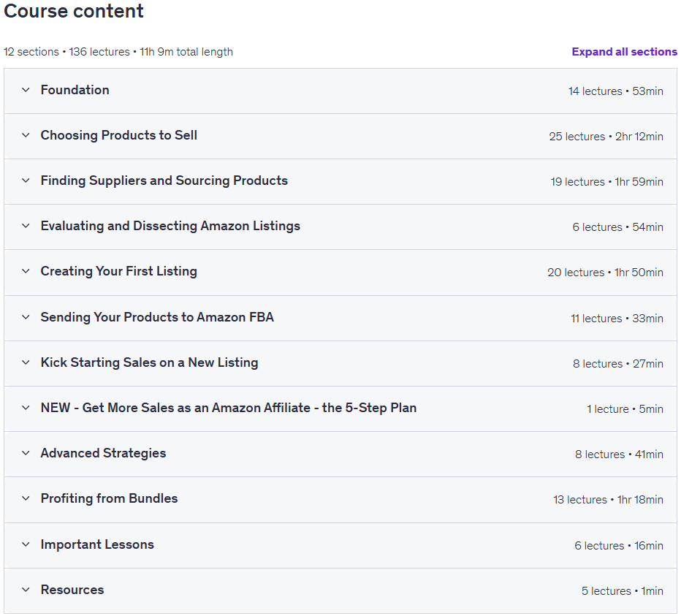Screen dimensions: 681x616
Task: Select the 6 lectures • 54min label
Action: pos(617,227)
